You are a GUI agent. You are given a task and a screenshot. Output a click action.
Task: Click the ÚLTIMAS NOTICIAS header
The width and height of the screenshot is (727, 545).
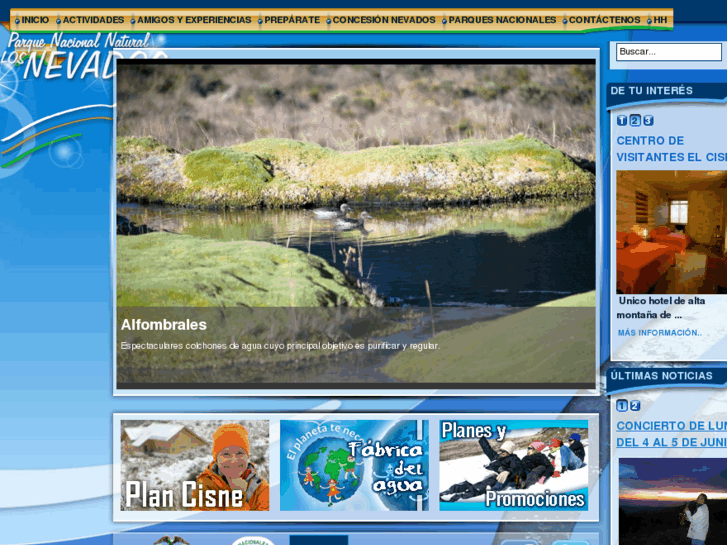click(x=661, y=376)
